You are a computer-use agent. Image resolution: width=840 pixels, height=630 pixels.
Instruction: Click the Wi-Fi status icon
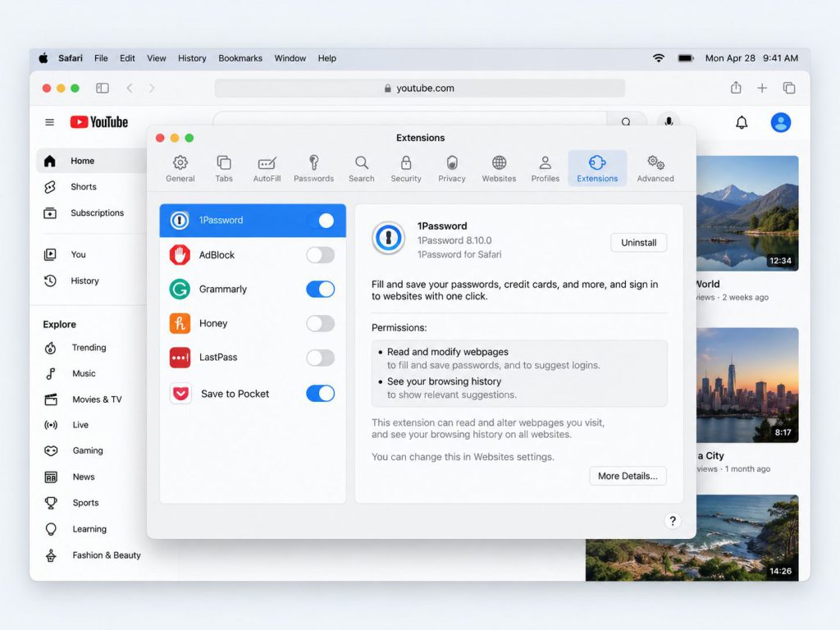point(659,58)
